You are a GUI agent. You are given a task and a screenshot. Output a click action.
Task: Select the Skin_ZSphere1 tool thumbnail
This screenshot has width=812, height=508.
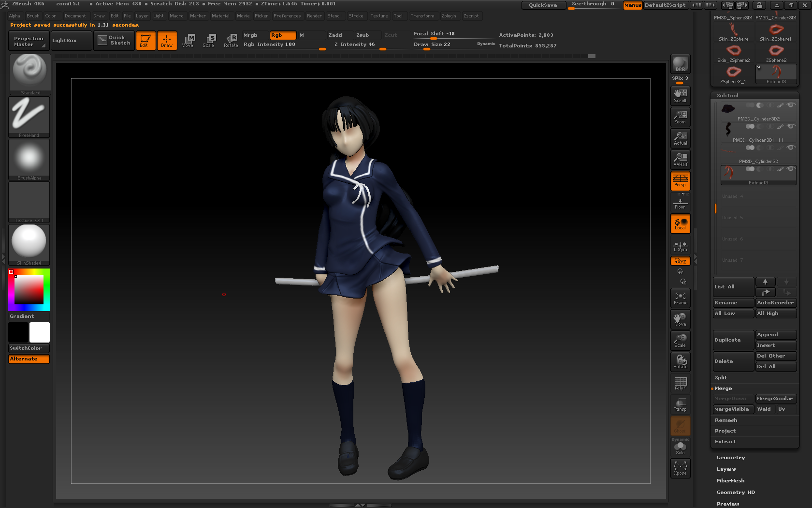point(776,32)
